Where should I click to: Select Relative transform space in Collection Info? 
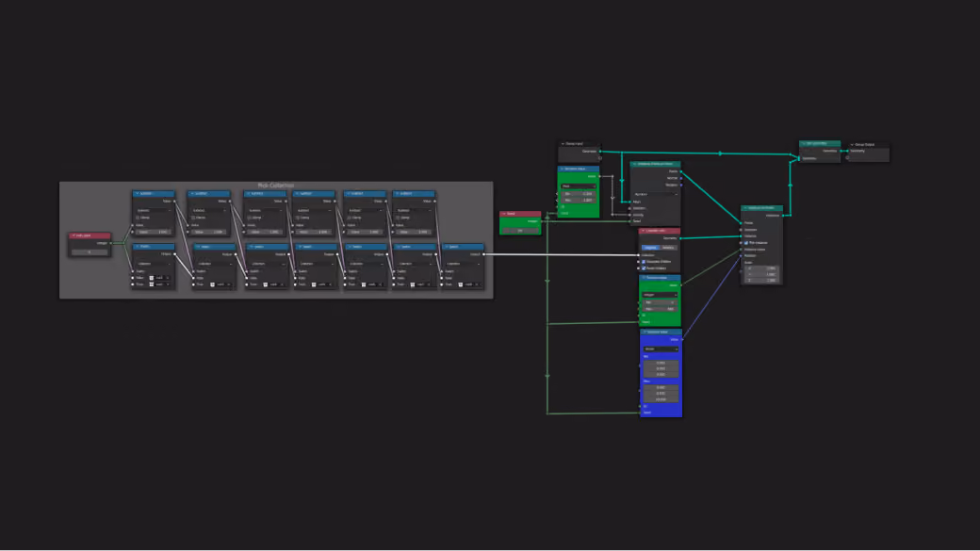pos(668,248)
